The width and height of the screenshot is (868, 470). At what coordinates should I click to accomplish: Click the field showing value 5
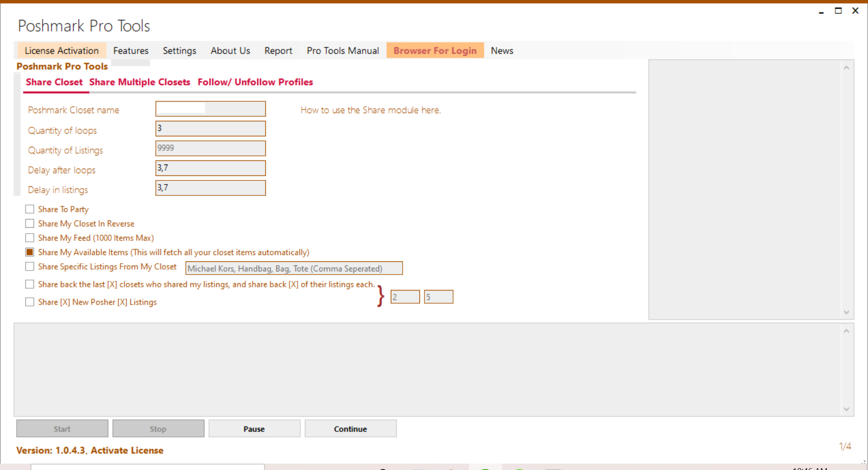(439, 297)
